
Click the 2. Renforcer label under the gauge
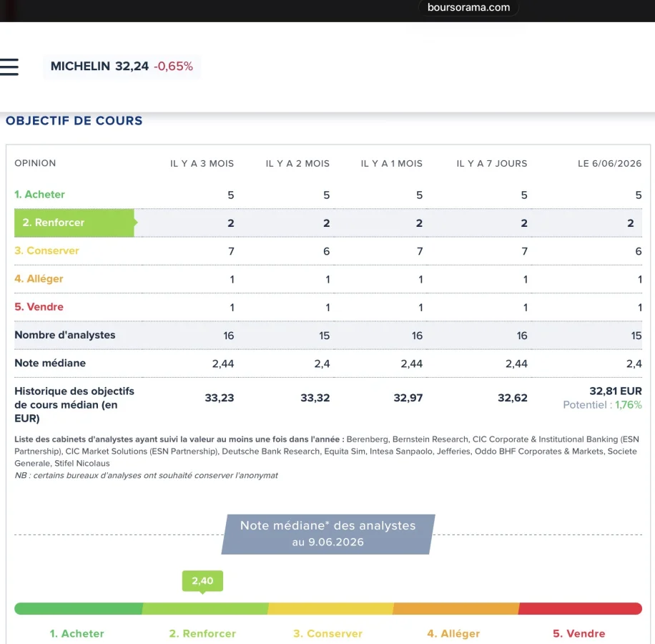(x=202, y=633)
